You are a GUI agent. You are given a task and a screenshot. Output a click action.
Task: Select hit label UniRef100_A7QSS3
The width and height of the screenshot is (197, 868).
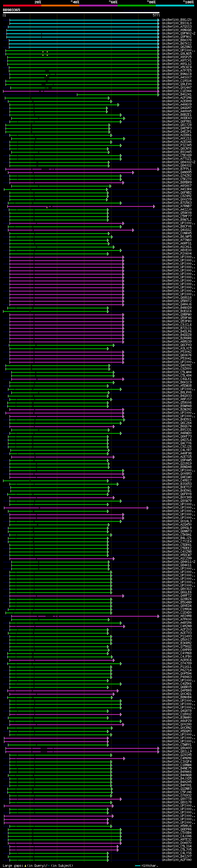coord(177,26)
